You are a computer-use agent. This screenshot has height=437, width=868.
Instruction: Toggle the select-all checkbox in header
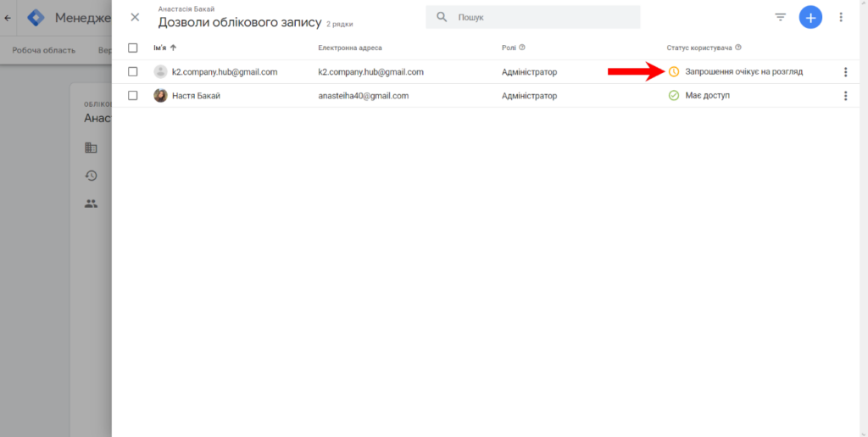coord(132,48)
